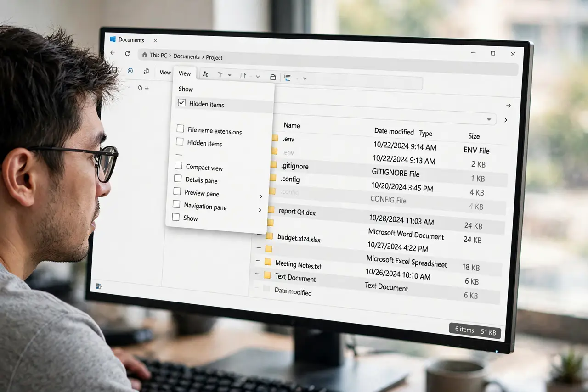This screenshot has height=392, width=588.
Task: Sort by the Type column header
Action: (x=426, y=134)
